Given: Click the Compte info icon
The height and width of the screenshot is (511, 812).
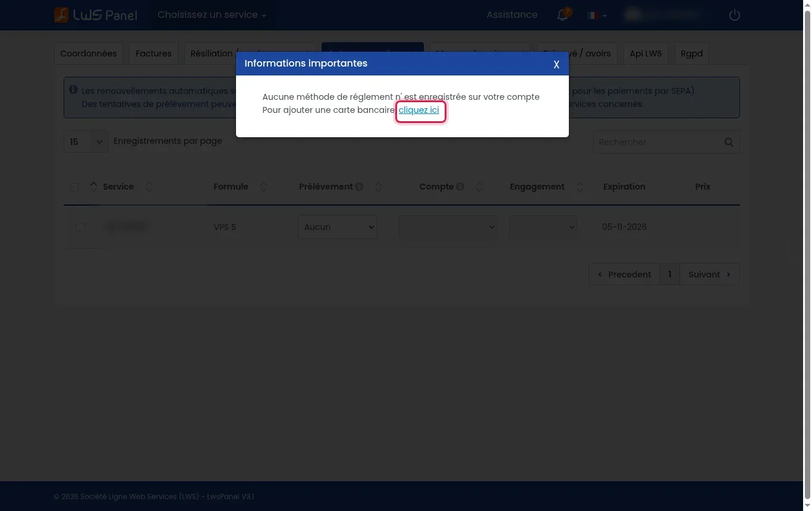Looking at the screenshot, I should pyautogui.click(x=459, y=187).
